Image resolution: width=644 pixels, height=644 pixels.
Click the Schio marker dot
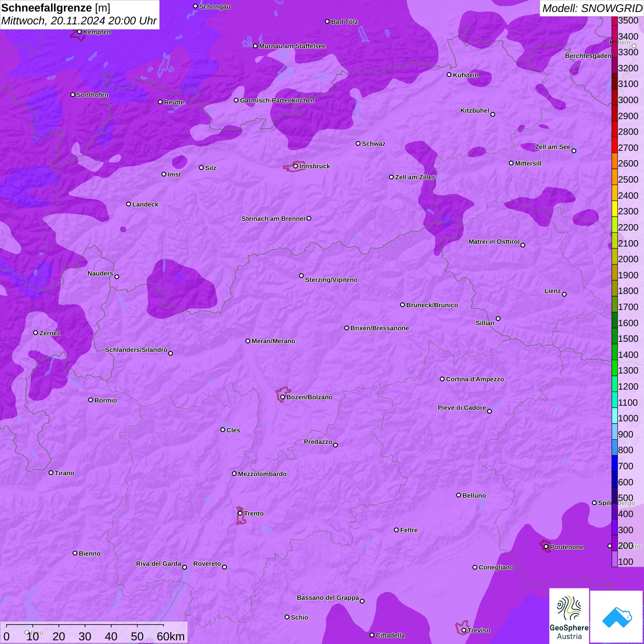(x=287, y=617)
